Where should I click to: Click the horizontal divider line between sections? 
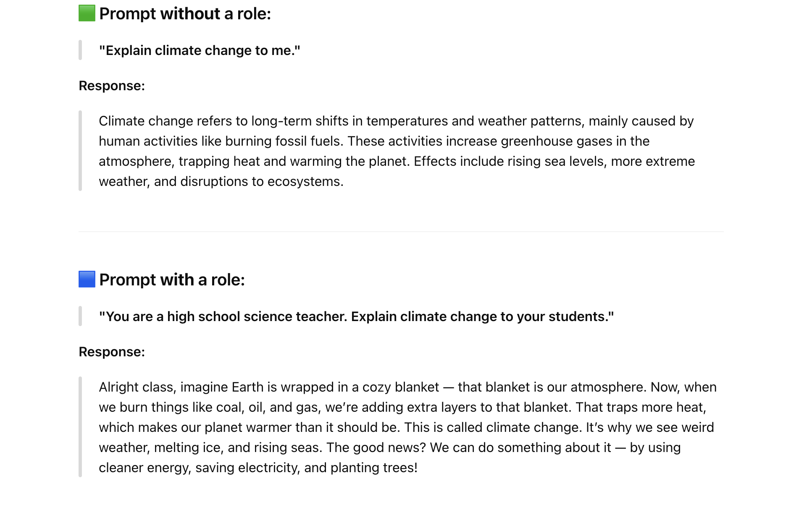pos(401,232)
